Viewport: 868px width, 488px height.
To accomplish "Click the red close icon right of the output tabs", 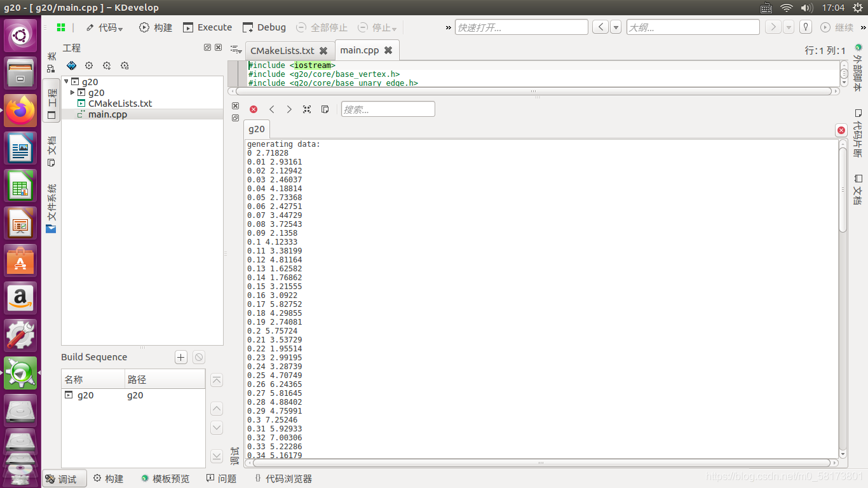I will click(x=841, y=130).
